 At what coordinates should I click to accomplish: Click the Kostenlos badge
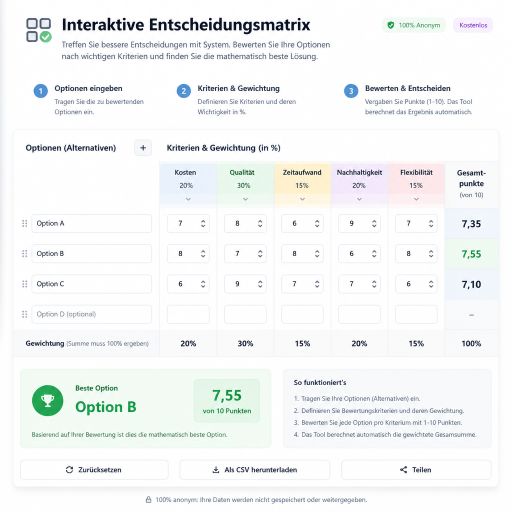(x=473, y=25)
